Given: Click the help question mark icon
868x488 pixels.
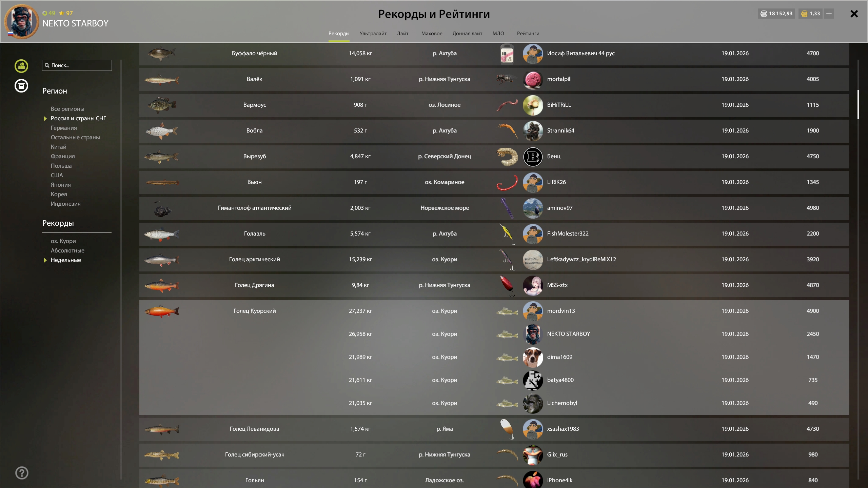Looking at the screenshot, I should 22,473.
